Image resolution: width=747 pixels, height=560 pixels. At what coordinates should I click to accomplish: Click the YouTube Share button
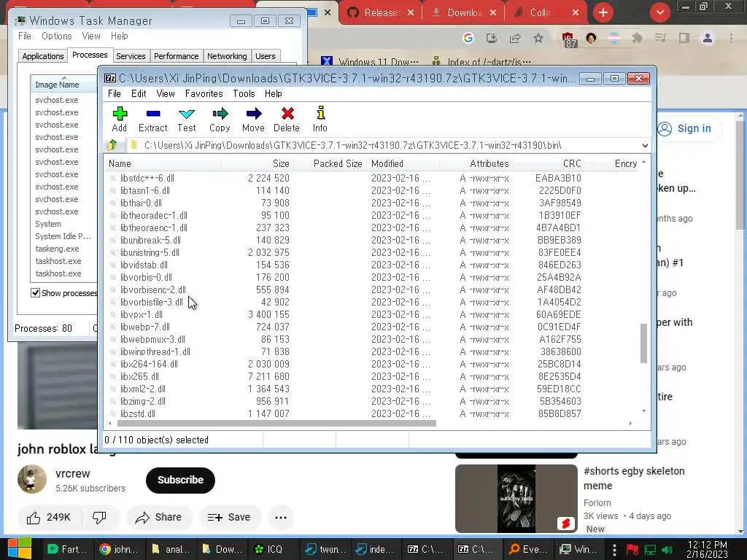point(159,518)
